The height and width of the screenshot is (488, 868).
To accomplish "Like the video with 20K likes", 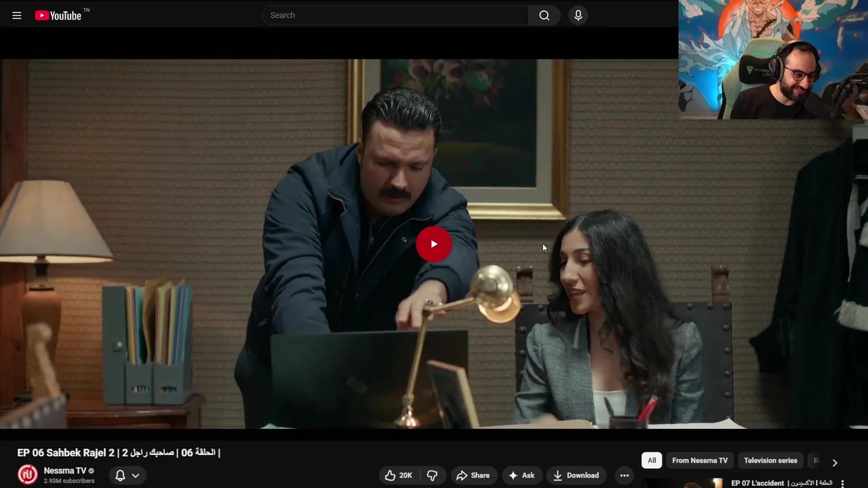I will point(398,475).
